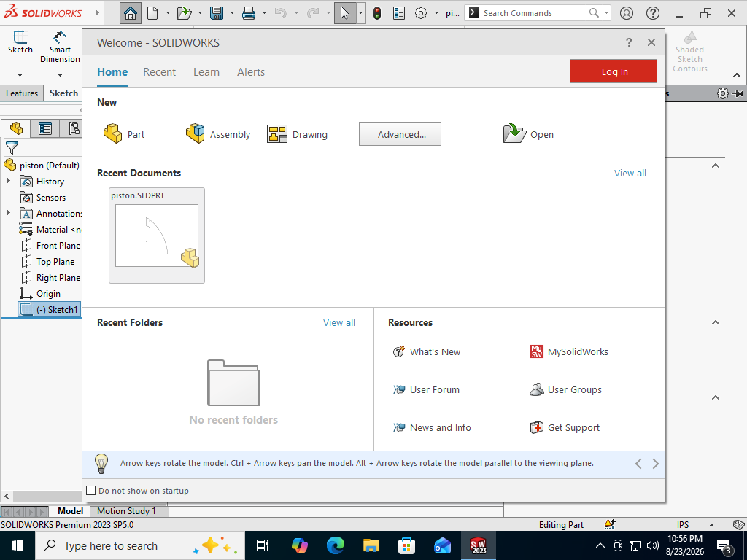
Task: Open the IPS unit system dropdown arrow
Action: click(x=711, y=525)
